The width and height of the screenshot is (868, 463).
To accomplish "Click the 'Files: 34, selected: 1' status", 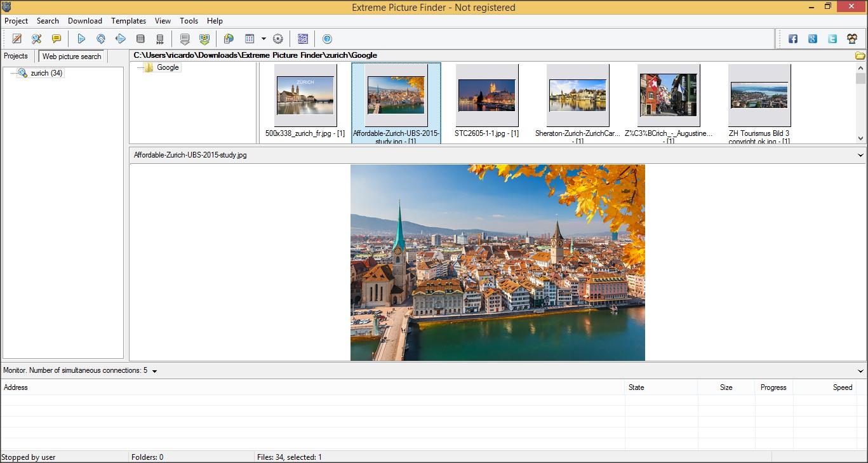I will click(x=289, y=457).
